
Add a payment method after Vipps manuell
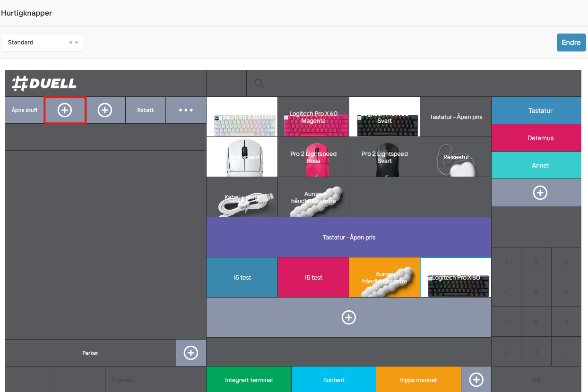tap(476, 380)
